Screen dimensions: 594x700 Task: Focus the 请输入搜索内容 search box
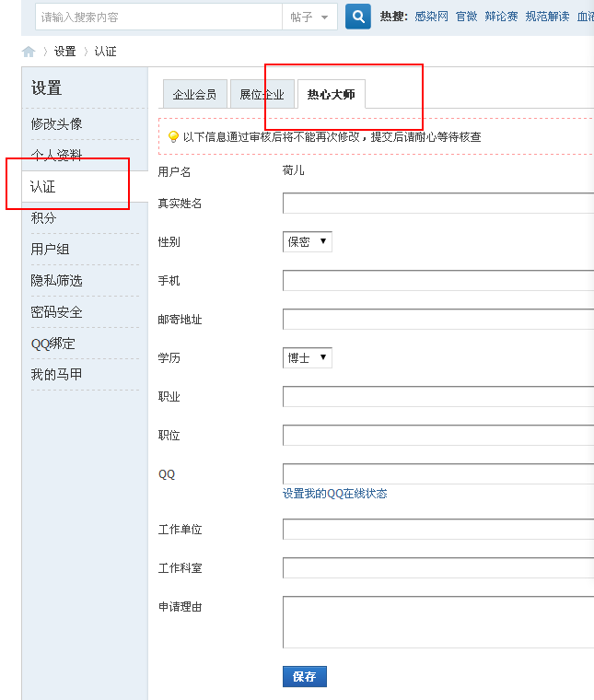coord(158,17)
